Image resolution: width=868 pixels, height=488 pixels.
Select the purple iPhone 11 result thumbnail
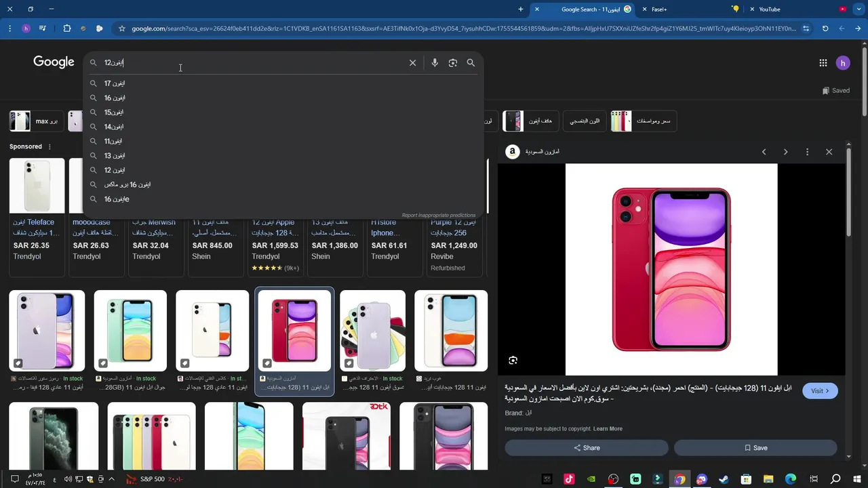pos(47,331)
